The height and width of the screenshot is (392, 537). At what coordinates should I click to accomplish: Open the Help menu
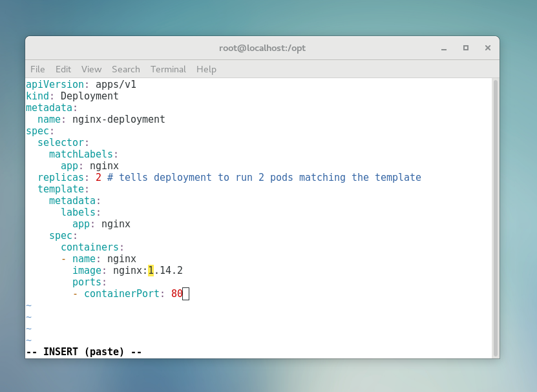[206, 69]
